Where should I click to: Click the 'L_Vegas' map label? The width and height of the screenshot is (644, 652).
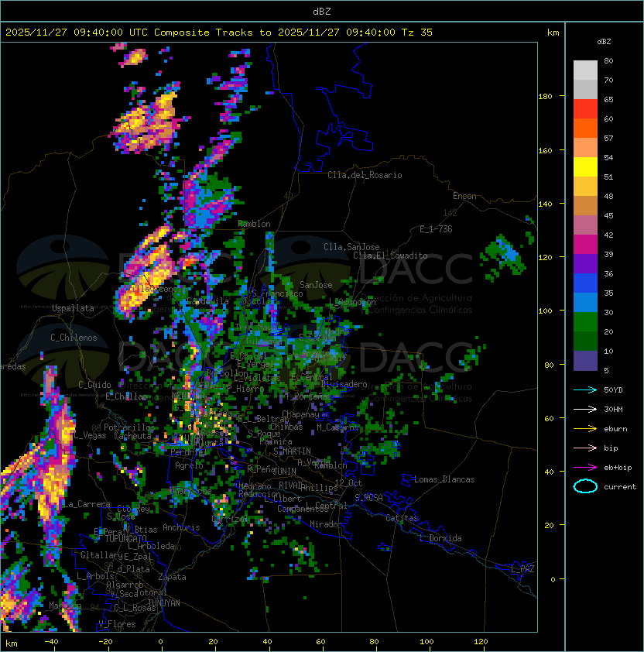(x=91, y=435)
